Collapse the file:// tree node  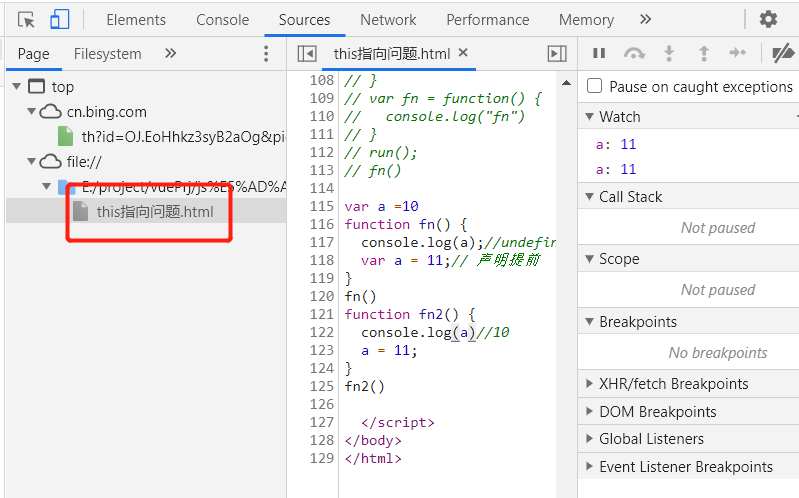[x=32, y=162]
